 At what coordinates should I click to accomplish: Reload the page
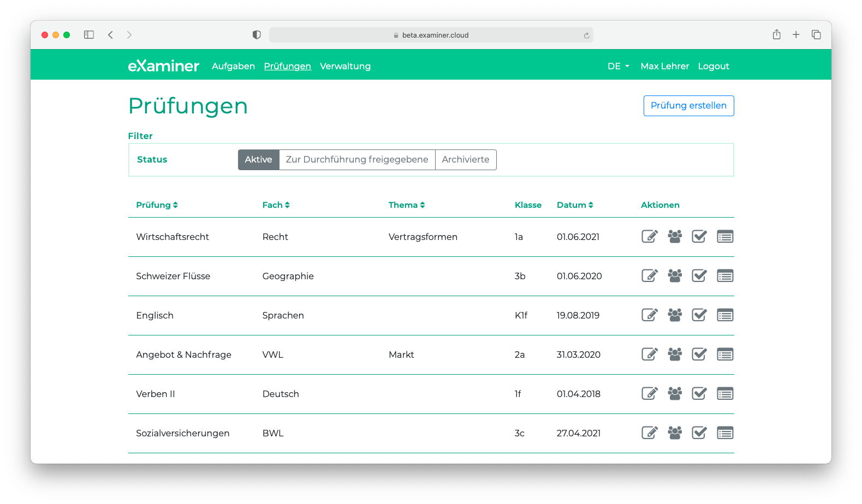pos(586,35)
